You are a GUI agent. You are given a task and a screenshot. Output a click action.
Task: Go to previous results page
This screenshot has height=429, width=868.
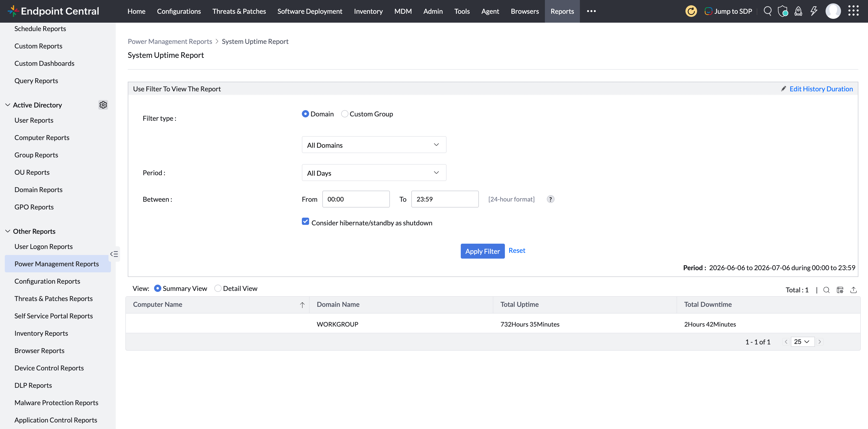coord(786,342)
